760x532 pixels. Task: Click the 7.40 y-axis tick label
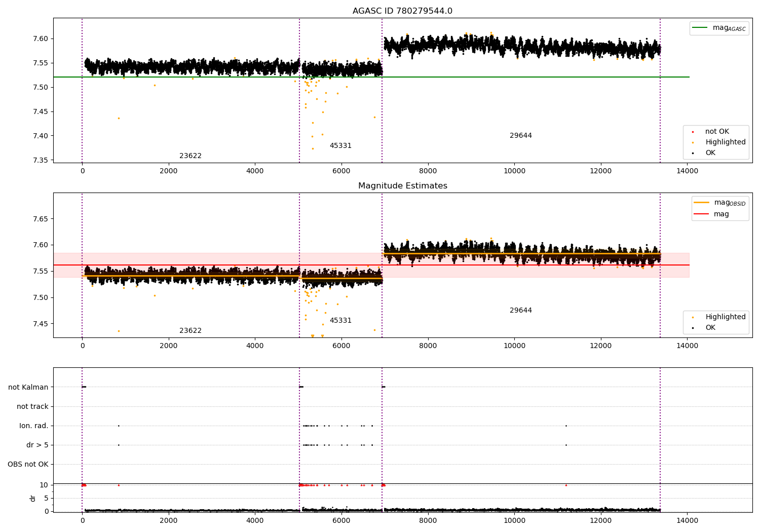41,136
